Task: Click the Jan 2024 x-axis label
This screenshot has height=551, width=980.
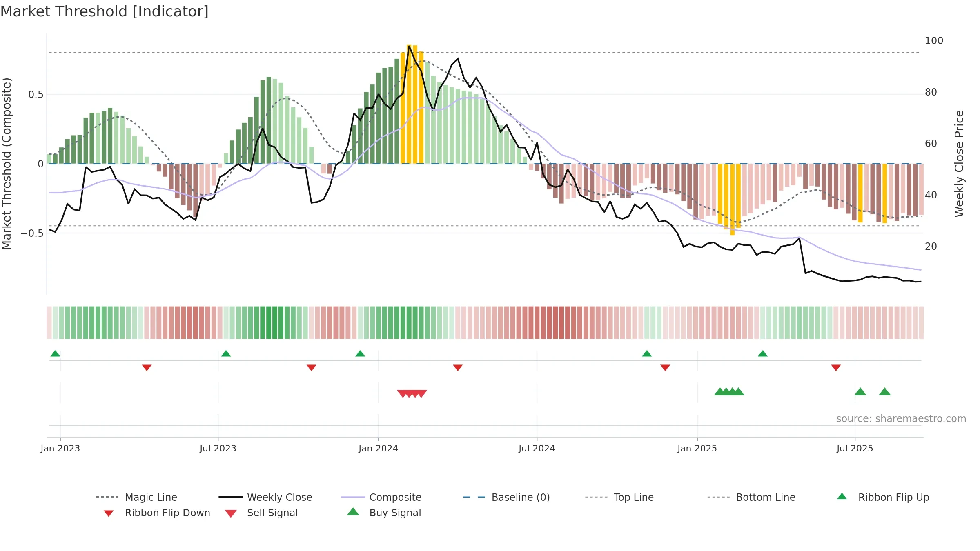Action: tap(379, 449)
